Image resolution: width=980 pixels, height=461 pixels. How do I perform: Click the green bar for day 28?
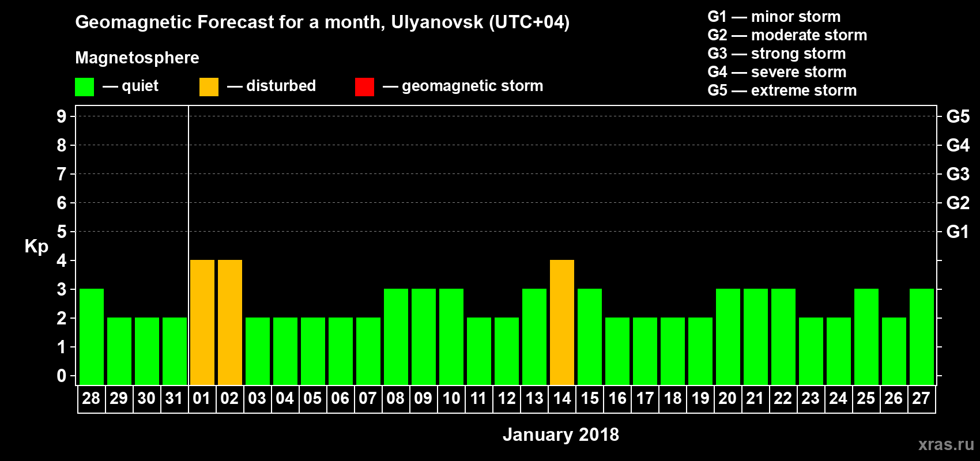tap(92, 337)
